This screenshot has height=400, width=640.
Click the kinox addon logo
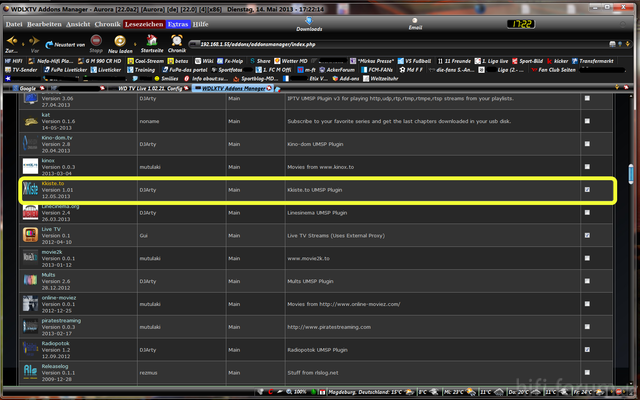pyautogui.click(x=31, y=167)
